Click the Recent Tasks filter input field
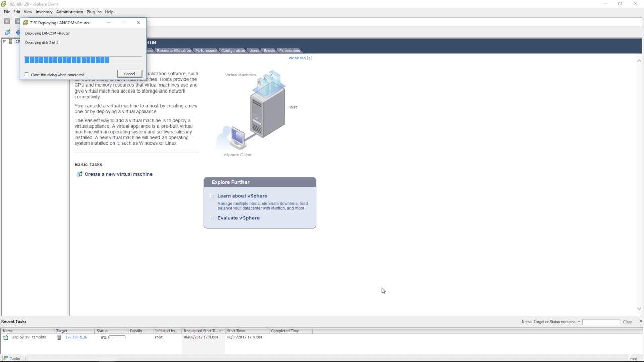The image size is (644, 362). point(601,322)
